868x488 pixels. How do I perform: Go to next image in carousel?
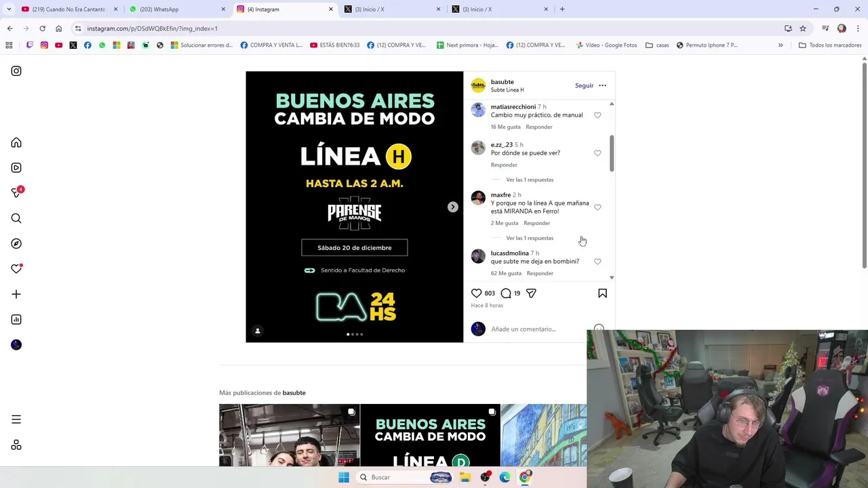click(452, 207)
